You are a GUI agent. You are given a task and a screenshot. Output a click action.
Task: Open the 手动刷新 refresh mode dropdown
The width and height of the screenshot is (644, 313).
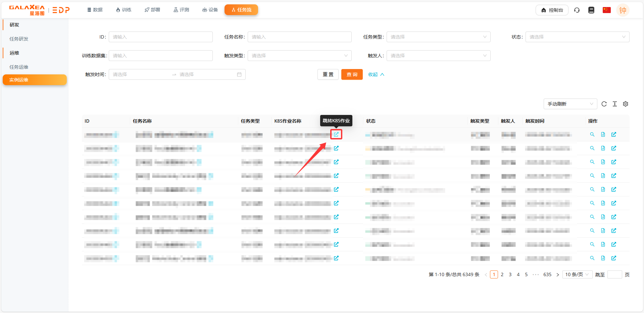point(570,104)
